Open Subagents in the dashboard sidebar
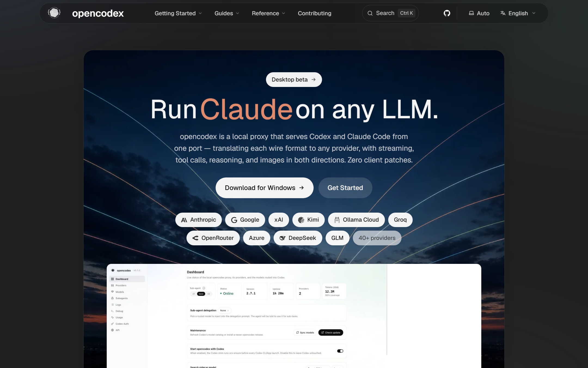This screenshot has width=588, height=368. 121,298
